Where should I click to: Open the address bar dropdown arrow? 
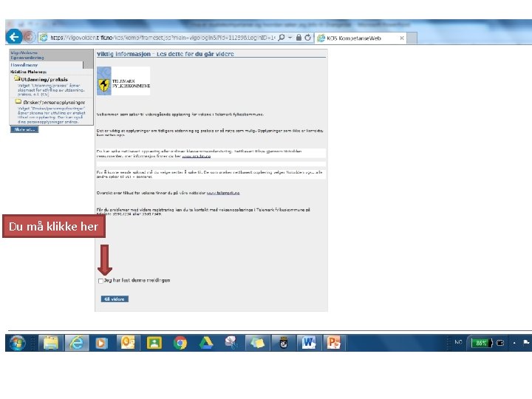pyautogui.click(x=290, y=38)
